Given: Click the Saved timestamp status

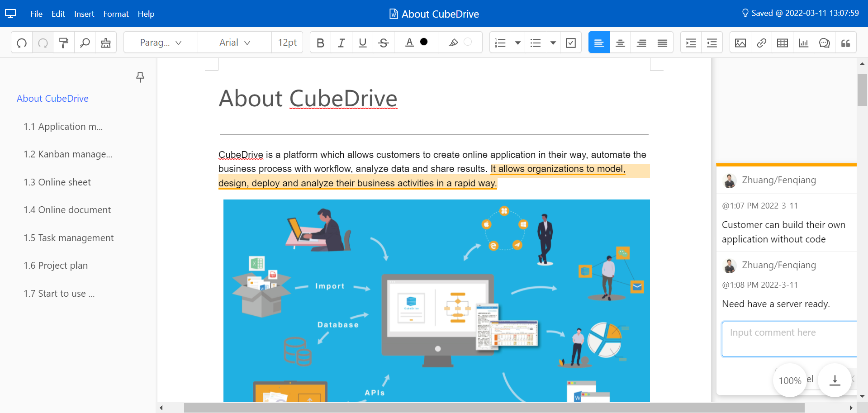Looking at the screenshot, I should [801, 13].
